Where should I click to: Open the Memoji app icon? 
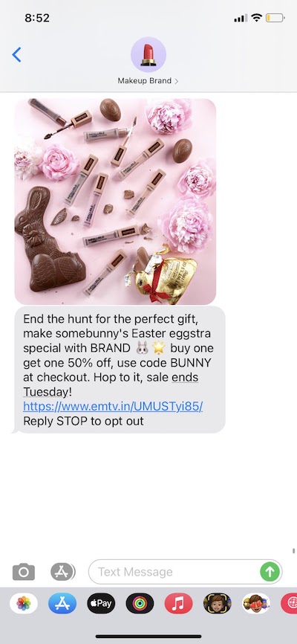point(218,603)
